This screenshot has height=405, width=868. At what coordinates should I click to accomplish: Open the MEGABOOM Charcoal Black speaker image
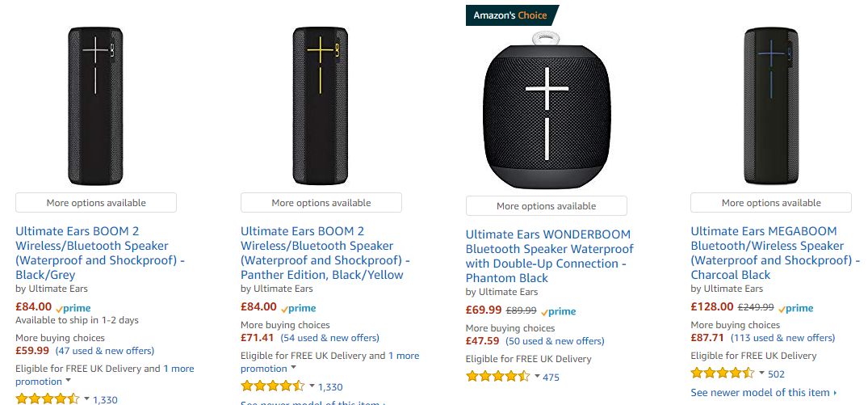[771, 105]
